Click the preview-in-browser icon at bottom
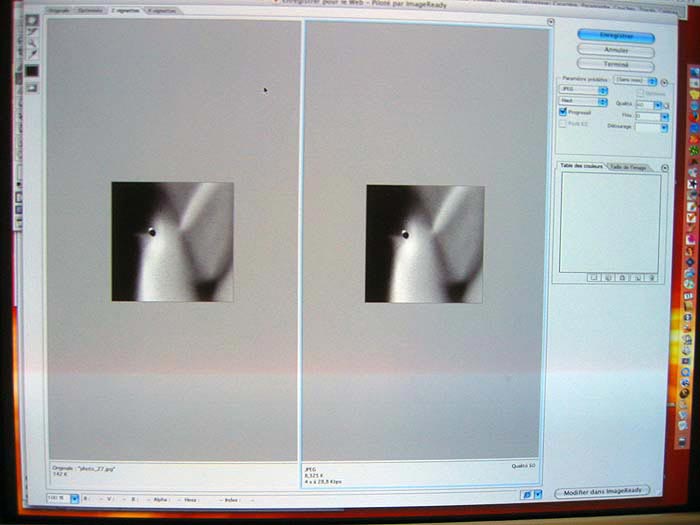The height and width of the screenshot is (525, 700). tap(527, 494)
